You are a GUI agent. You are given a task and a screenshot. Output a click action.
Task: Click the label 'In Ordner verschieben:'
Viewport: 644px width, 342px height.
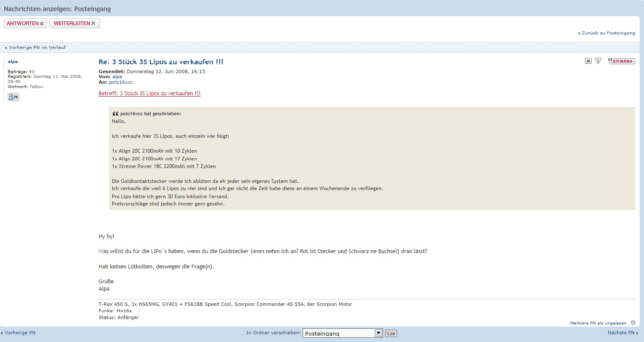273,333
